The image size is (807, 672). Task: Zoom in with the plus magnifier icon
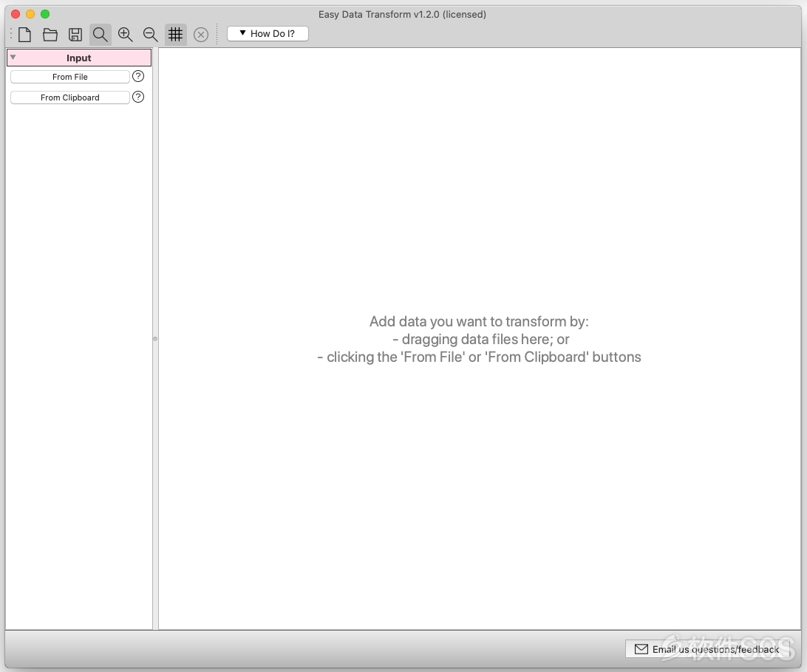coord(125,35)
